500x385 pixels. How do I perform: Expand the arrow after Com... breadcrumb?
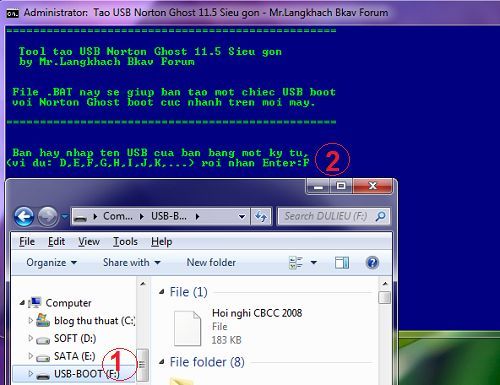(x=142, y=217)
